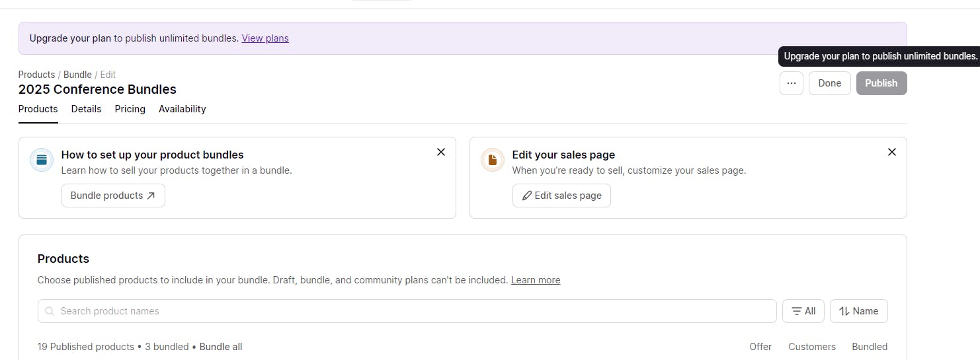Click the '19 Published products' count text
The width and height of the screenshot is (980, 360).
[x=86, y=347]
